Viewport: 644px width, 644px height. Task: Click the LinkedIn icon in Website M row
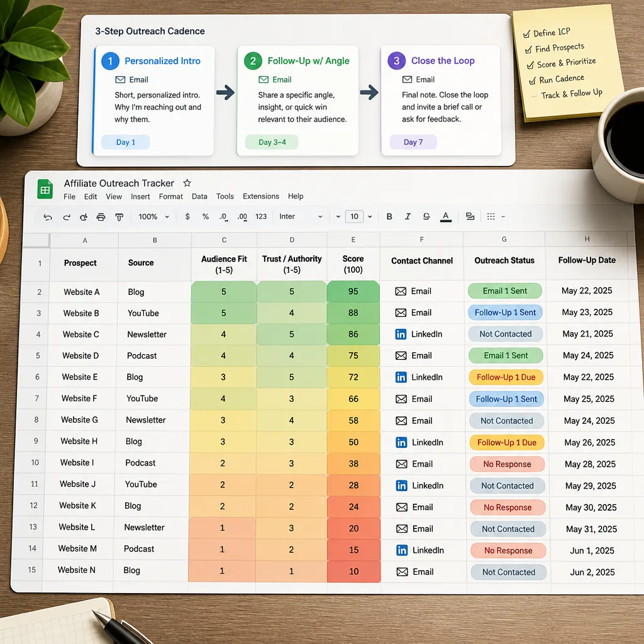point(402,550)
